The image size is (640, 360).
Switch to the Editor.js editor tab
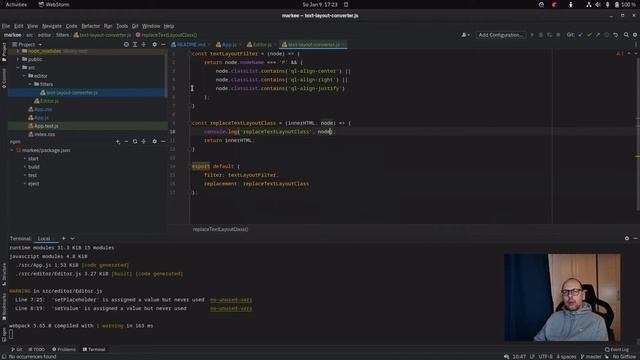[x=262, y=44]
